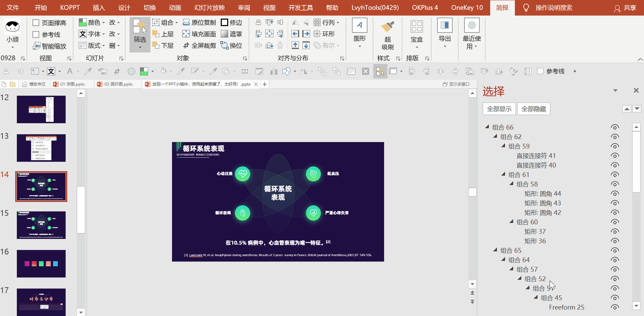Enable the 页面撑高 checkbox

tap(36, 23)
